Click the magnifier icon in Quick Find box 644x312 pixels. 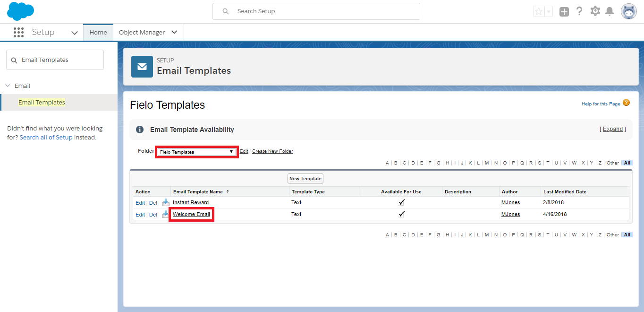point(14,60)
